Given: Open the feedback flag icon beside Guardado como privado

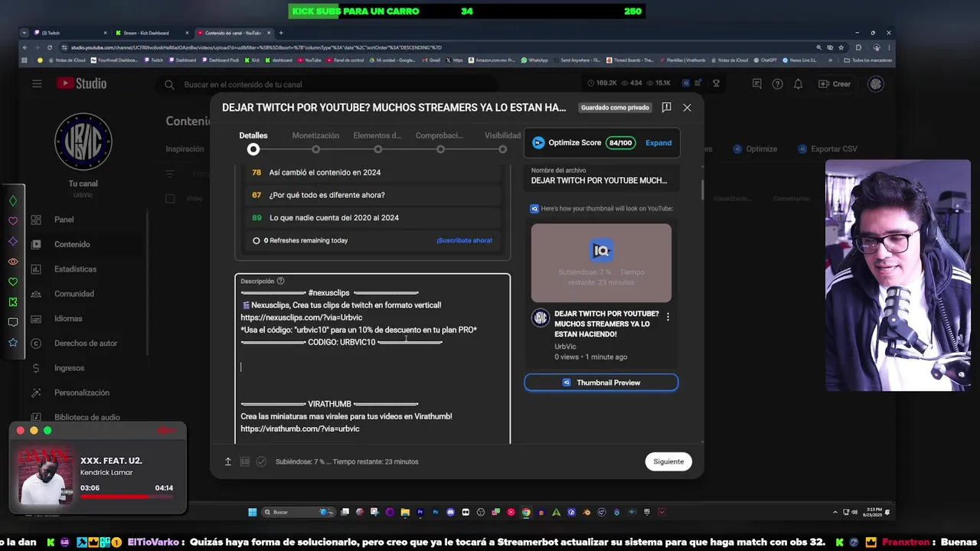Looking at the screenshot, I should click(666, 108).
